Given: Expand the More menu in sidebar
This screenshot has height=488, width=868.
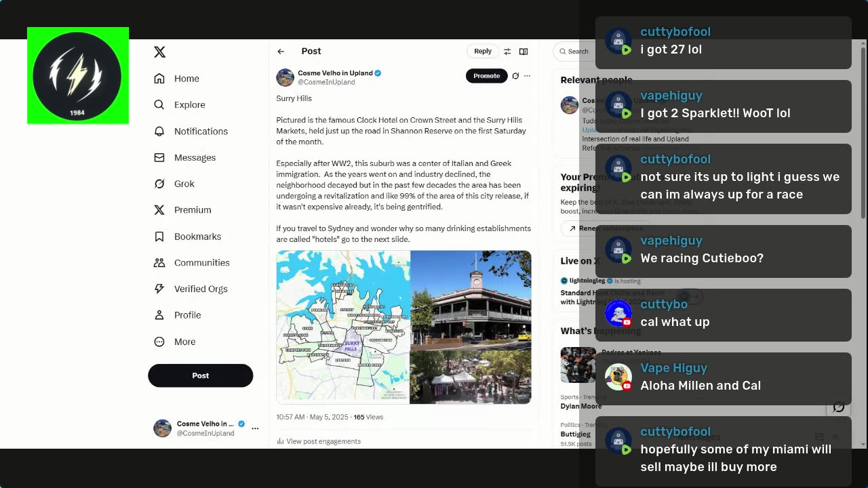Looking at the screenshot, I should 175,342.
